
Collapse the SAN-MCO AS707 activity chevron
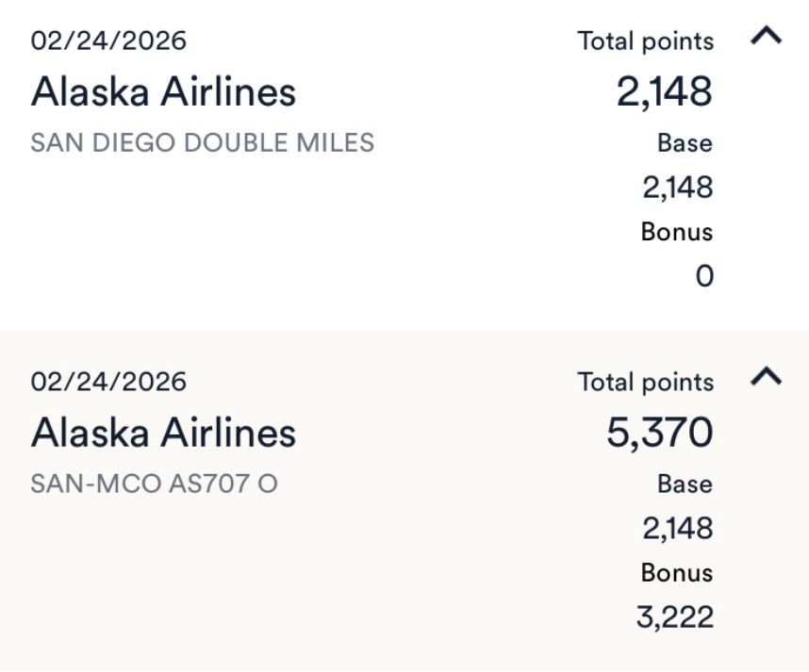[x=766, y=376]
